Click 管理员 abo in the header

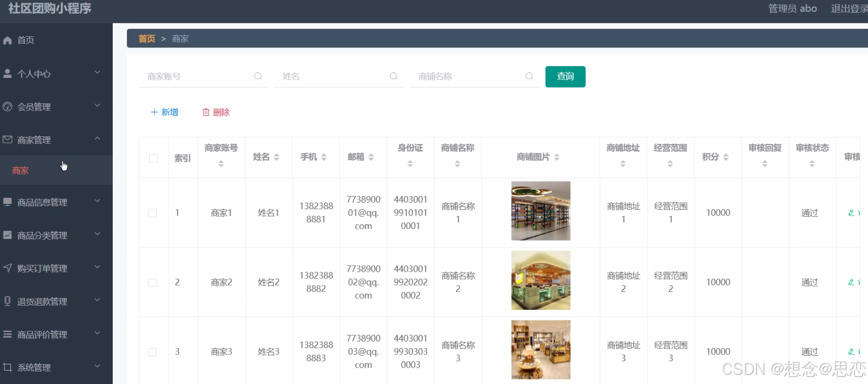pos(793,9)
